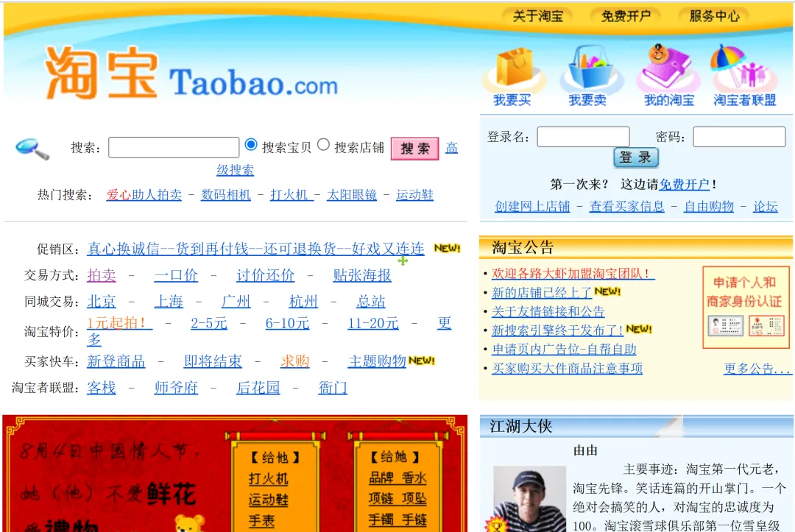Click the 求购 link

[x=295, y=361]
